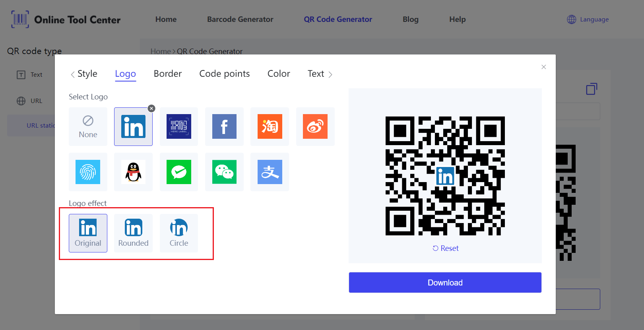Screen dimensions: 644x330
Task: Open QR Code Generator in the top navigation
Action: [338, 19]
